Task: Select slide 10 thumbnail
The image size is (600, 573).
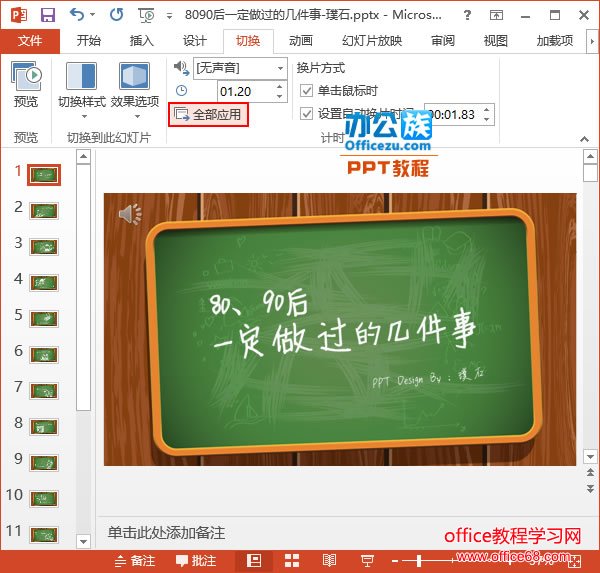Action: click(x=44, y=499)
